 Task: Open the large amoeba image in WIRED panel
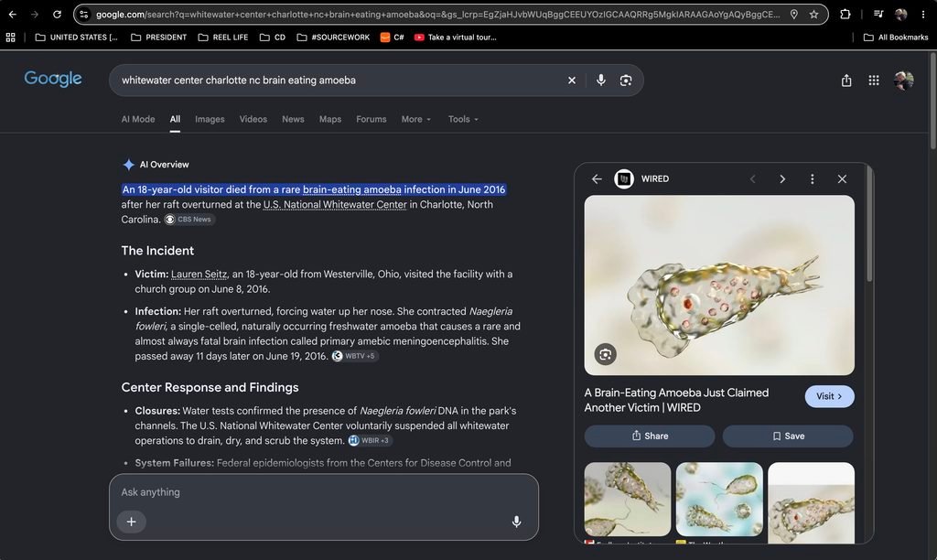tap(719, 285)
